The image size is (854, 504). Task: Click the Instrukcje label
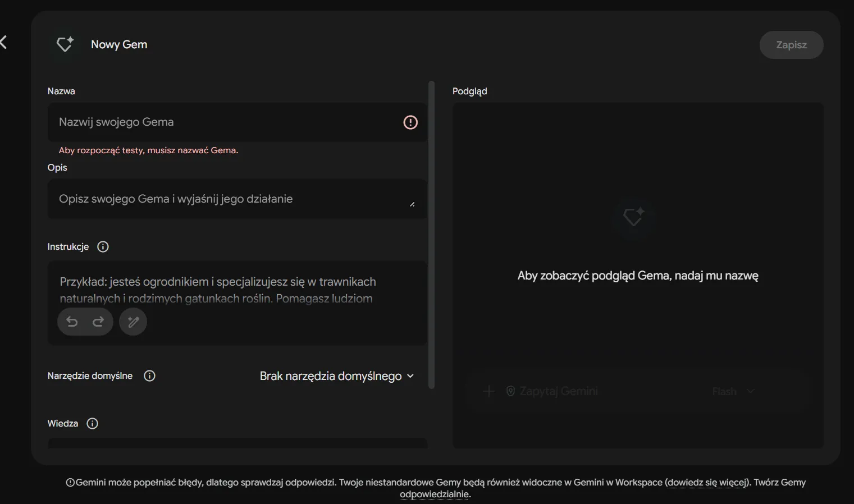68,247
